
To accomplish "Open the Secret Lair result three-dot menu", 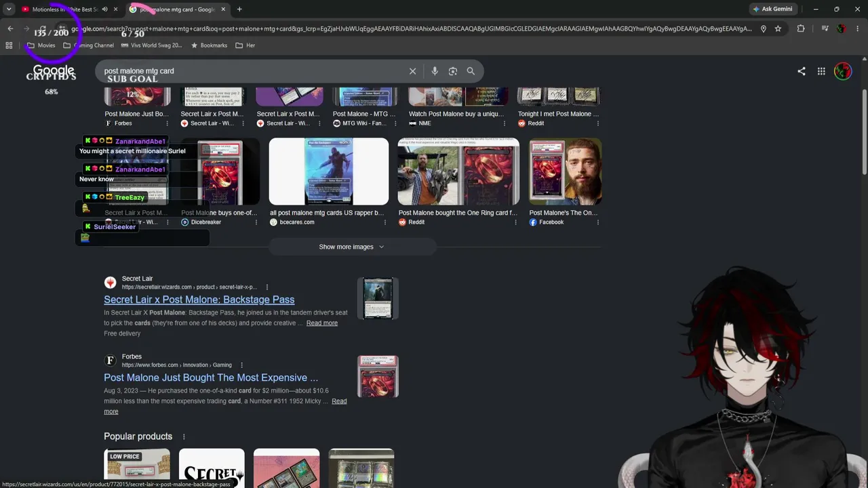I will 267,287.
